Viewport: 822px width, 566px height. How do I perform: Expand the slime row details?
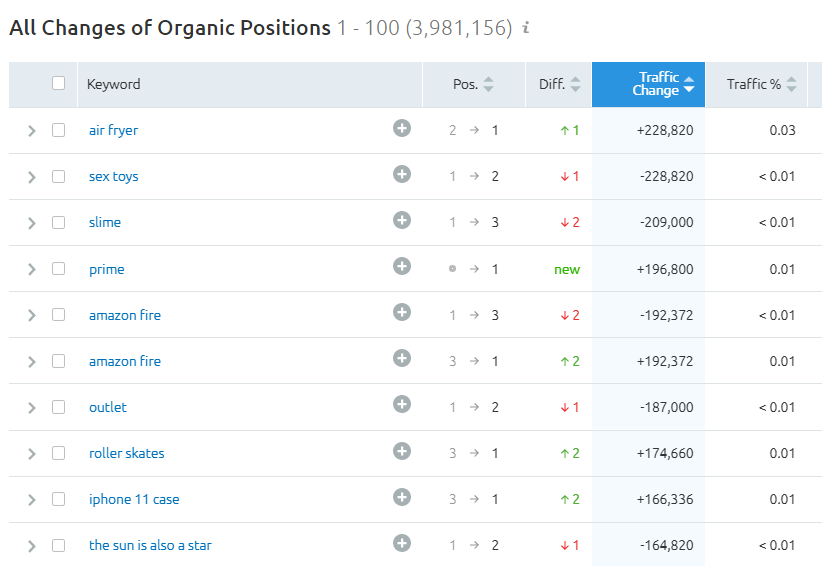pyautogui.click(x=31, y=223)
